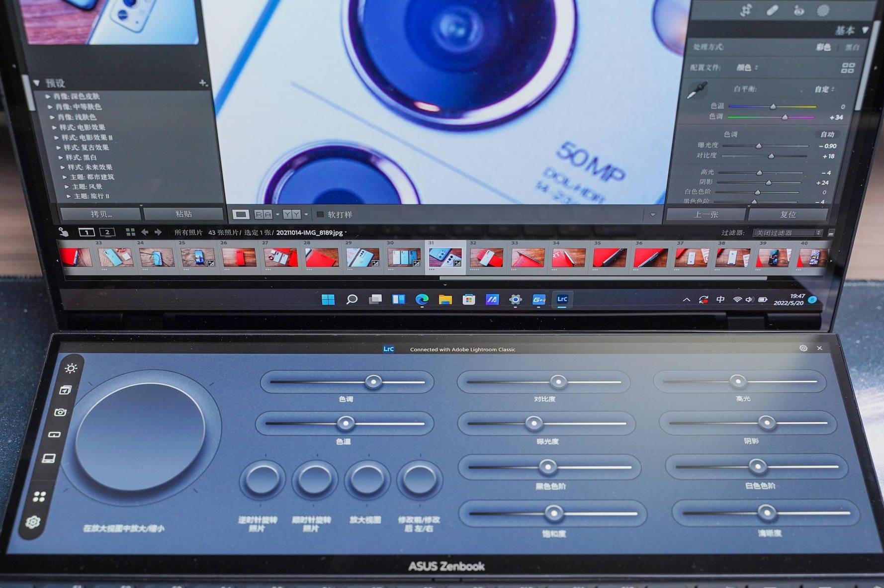Open the Masking tool
The height and width of the screenshot is (588, 884).
[823, 10]
